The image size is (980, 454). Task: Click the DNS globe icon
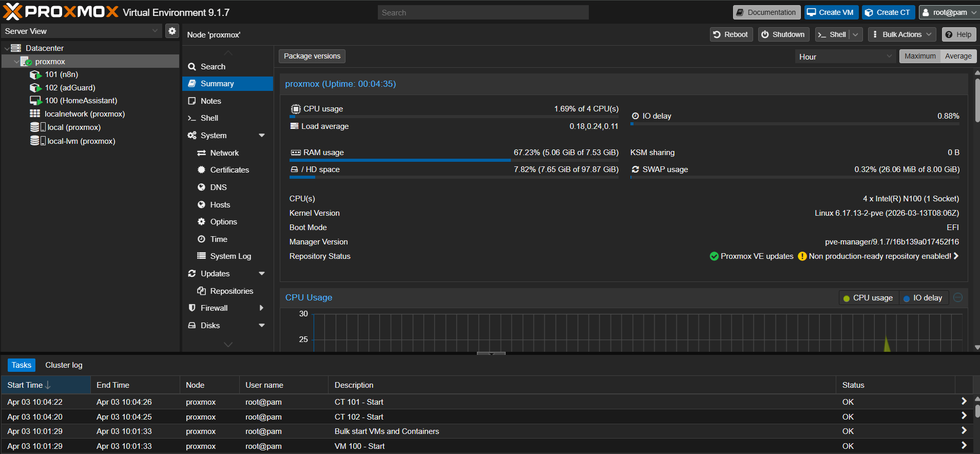coord(201,187)
